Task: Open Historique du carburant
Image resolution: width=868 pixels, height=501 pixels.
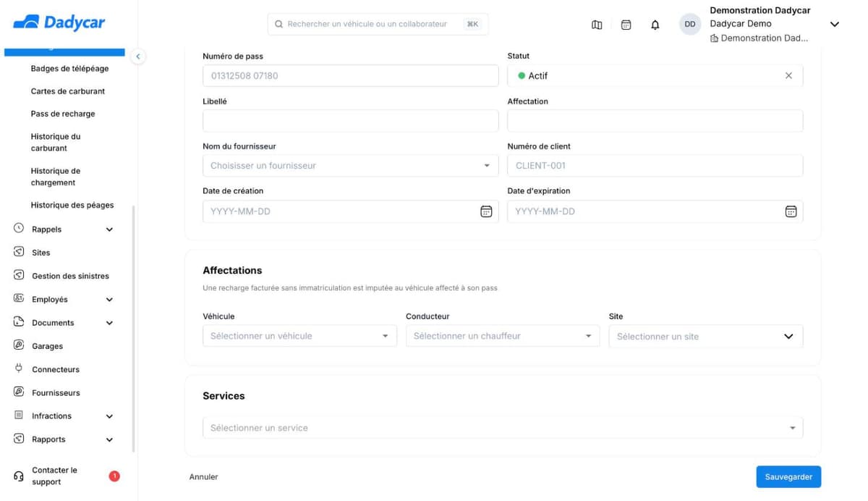Action: pos(56,142)
